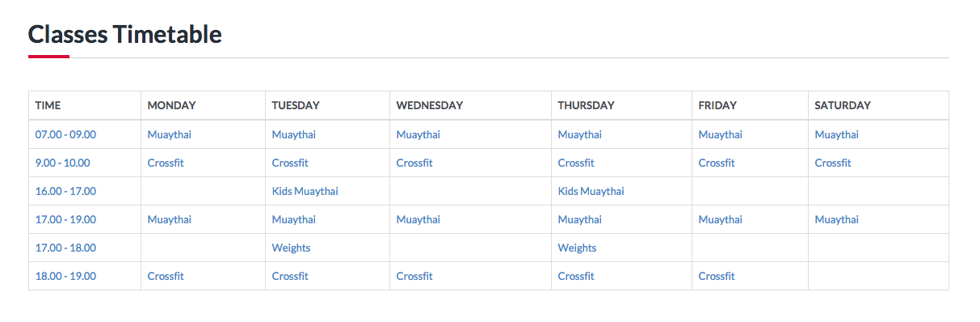Click the 17.00 - 18.00 time slot
The width and height of the screenshot is (980, 322).
tap(65, 248)
